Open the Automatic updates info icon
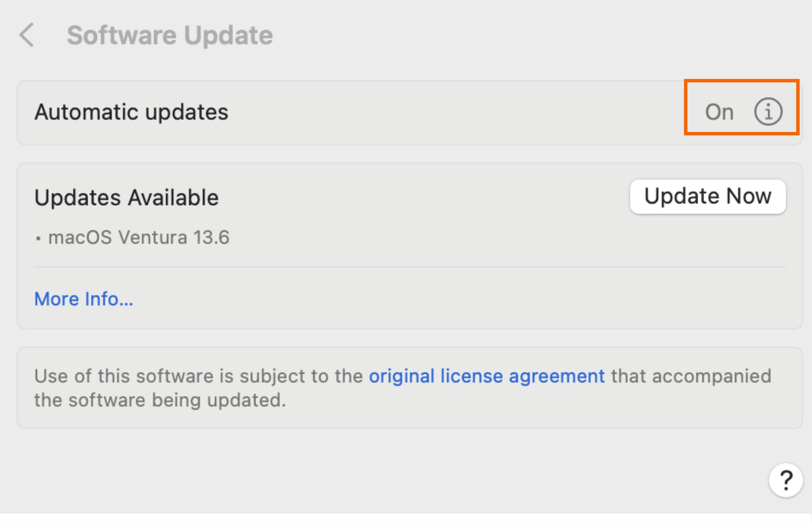The image size is (812, 523). (768, 112)
